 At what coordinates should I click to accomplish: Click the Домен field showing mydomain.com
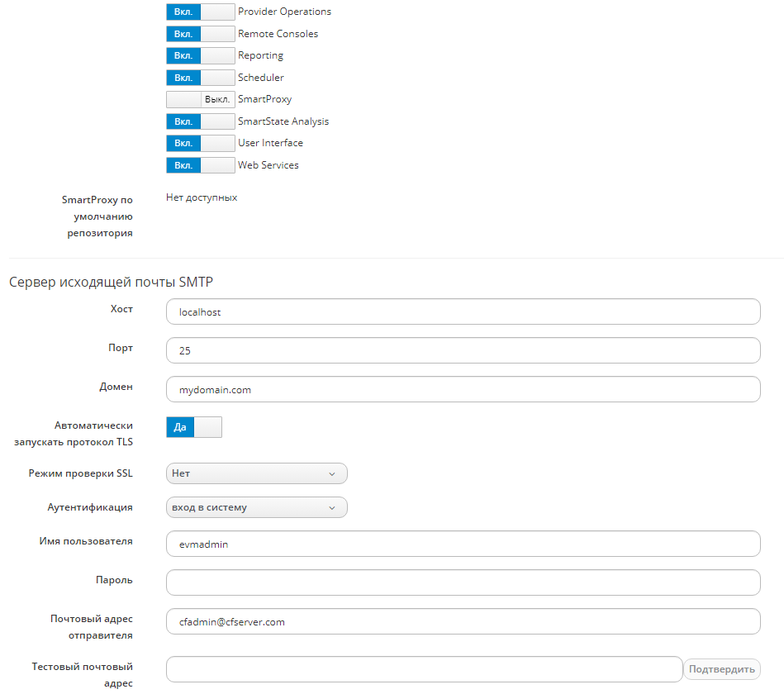pyautogui.click(x=463, y=389)
